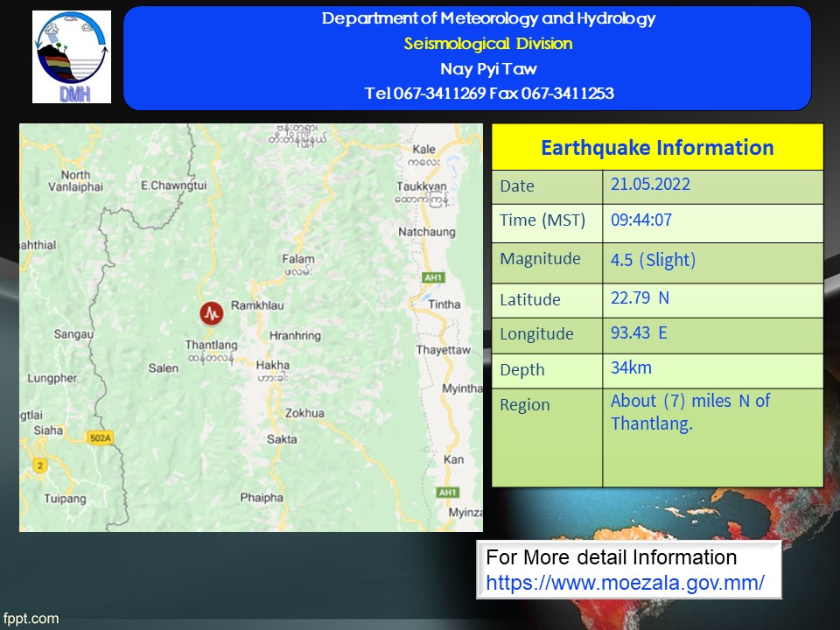Click the Magnitude row label

click(x=540, y=259)
